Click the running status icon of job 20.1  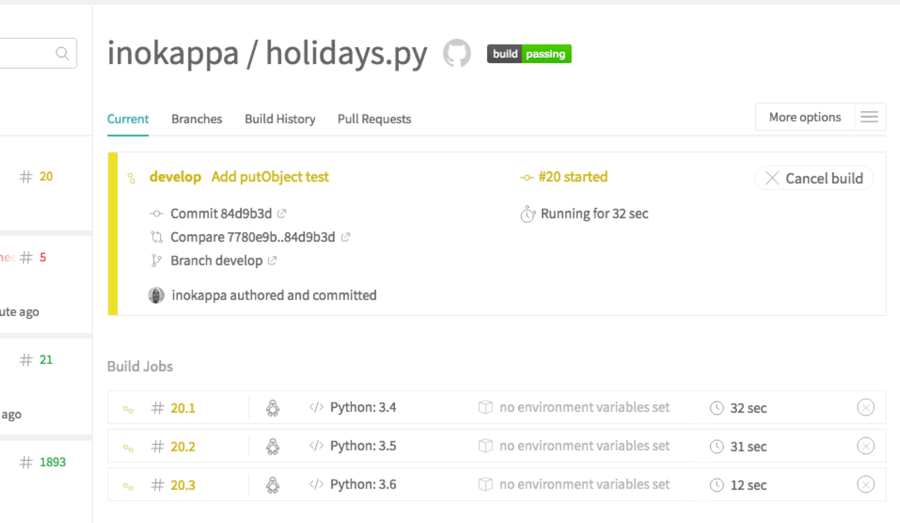pos(129,409)
